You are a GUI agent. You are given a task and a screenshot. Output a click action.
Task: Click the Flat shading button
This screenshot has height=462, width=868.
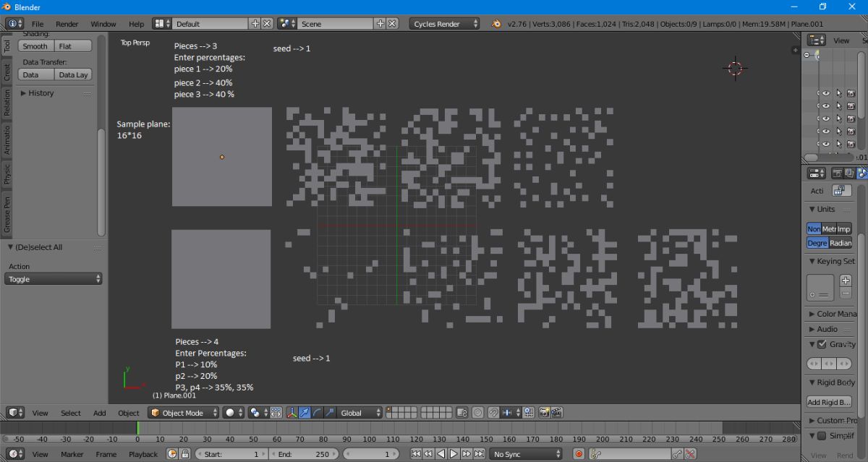point(73,46)
